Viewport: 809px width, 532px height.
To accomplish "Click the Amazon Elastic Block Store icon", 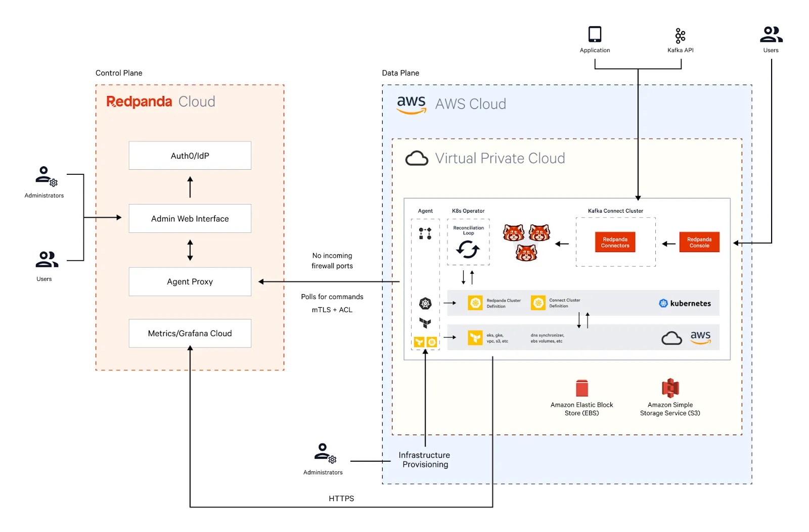I will 582,390.
